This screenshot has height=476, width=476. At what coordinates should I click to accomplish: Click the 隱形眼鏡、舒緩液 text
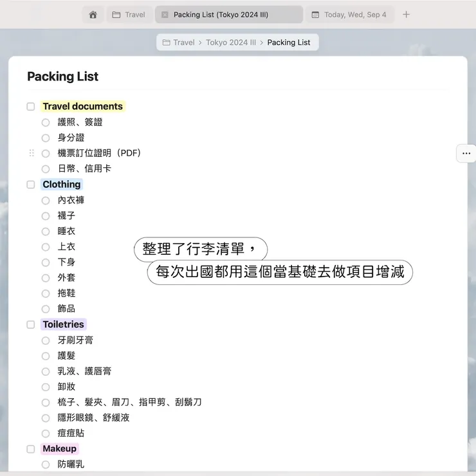click(x=93, y=417)
